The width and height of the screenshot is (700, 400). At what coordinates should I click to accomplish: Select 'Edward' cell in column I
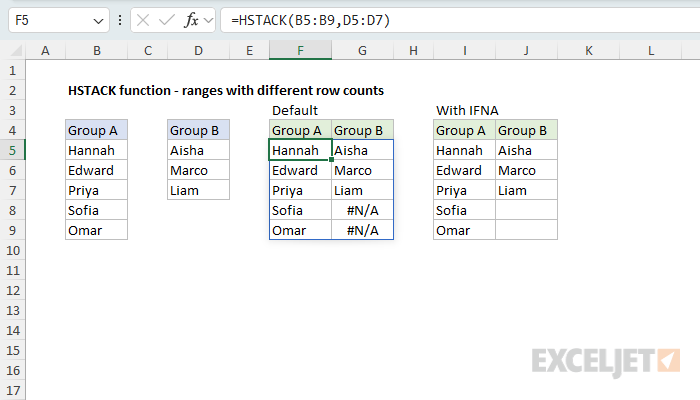click(464, 171)
